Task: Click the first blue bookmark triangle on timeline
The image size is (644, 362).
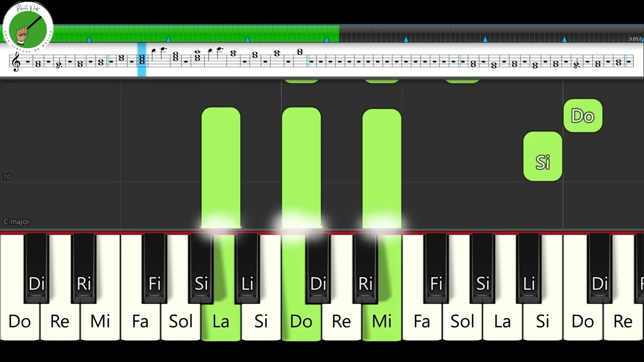Action: (x=89, y=39)
